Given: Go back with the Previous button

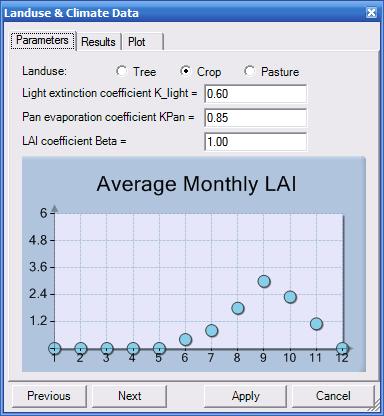Looking at the screenshot, I should pos(49,396).
